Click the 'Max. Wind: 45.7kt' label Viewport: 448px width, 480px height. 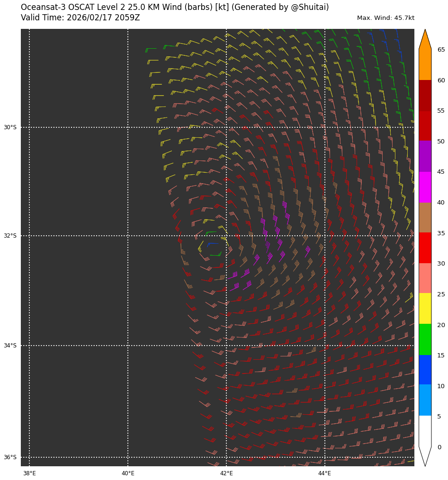385,18
